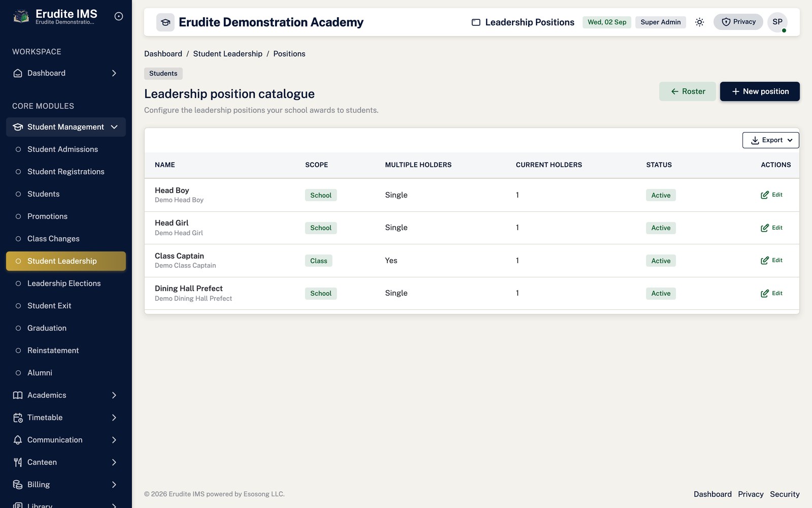
Task: Click the New position button
Action: 760,91
